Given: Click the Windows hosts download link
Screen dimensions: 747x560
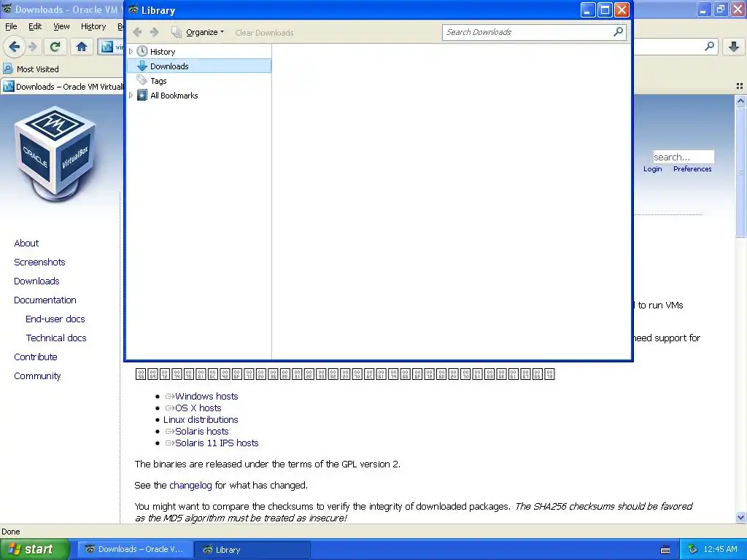Looking at the screenshot, I should 206,396.
